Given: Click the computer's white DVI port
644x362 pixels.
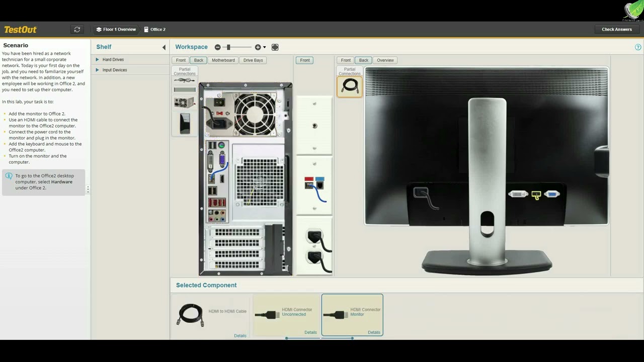Looking at the screenshot, I should (210, 161).
